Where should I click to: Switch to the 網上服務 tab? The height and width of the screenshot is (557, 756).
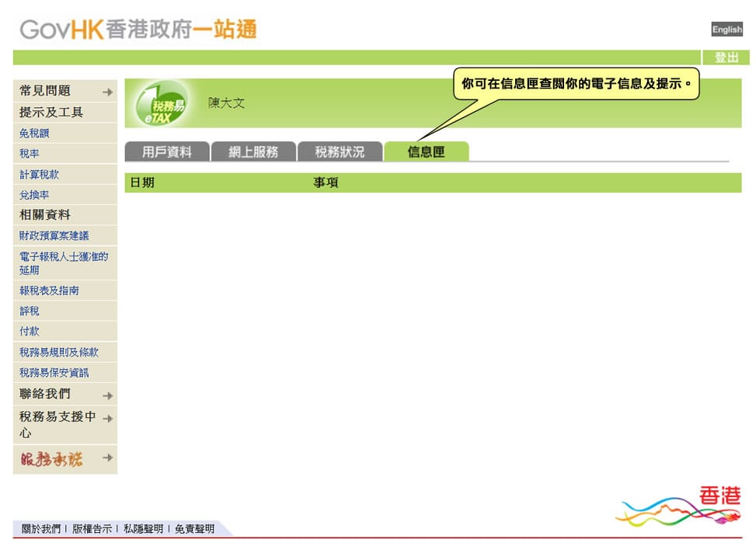(x=253, y=152)
